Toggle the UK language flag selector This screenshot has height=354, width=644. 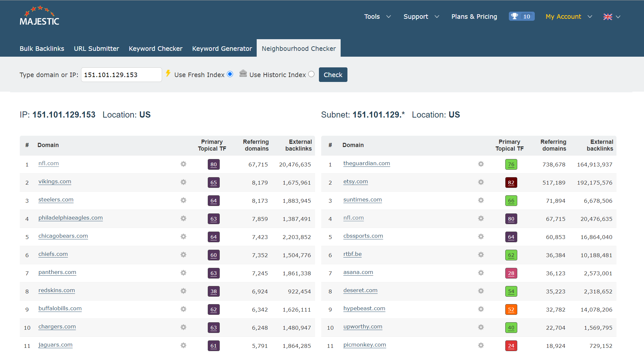(613, 17)
